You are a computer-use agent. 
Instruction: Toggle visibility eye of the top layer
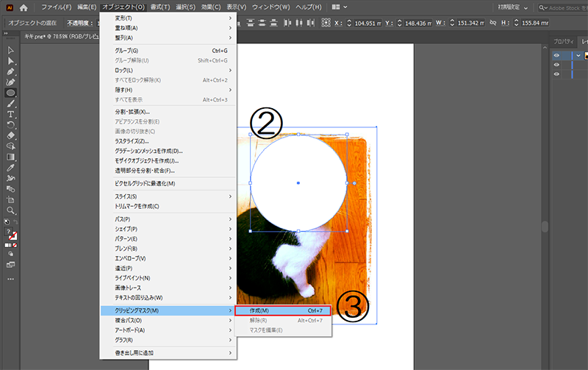[x=556, y=55]
